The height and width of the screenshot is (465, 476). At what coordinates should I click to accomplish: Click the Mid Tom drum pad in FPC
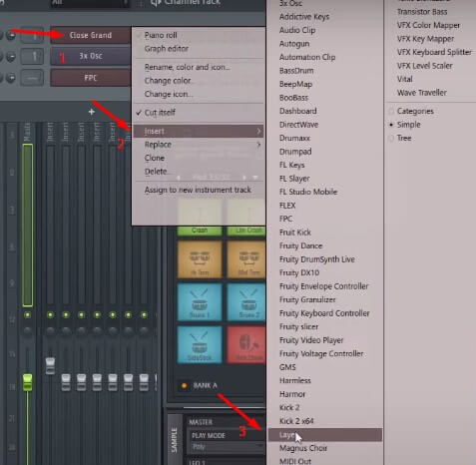[x=246, y=259]
